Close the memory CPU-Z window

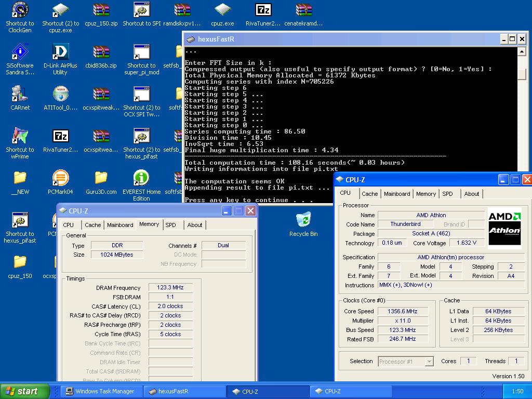(250, 211)
